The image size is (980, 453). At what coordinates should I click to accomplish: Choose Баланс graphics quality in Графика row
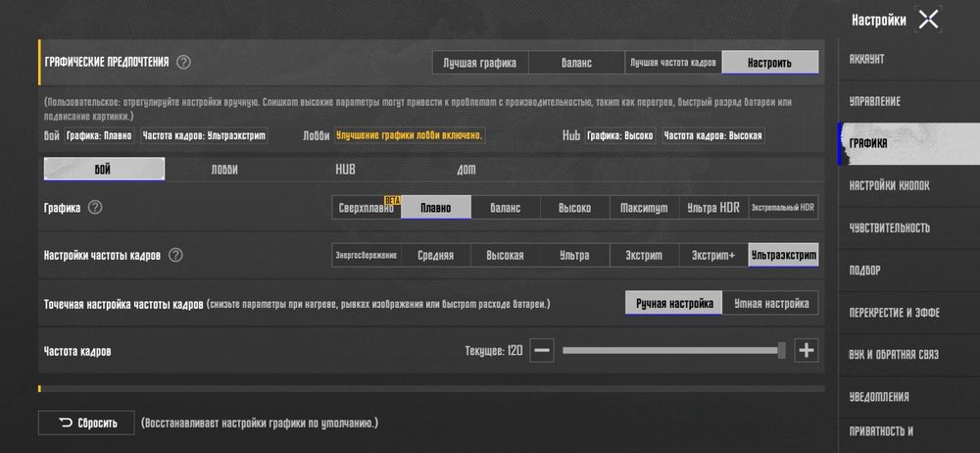click(505, 207)
